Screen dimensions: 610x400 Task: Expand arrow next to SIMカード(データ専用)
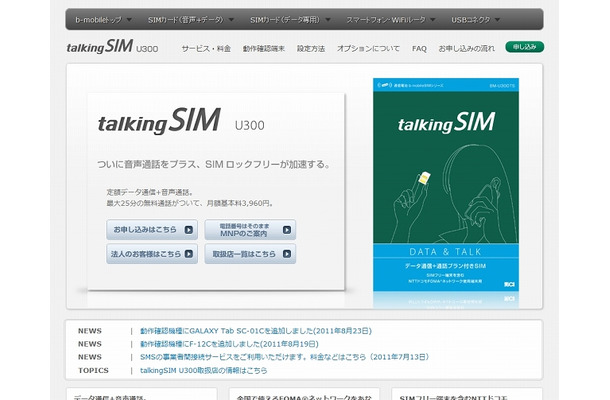(328, 19)
